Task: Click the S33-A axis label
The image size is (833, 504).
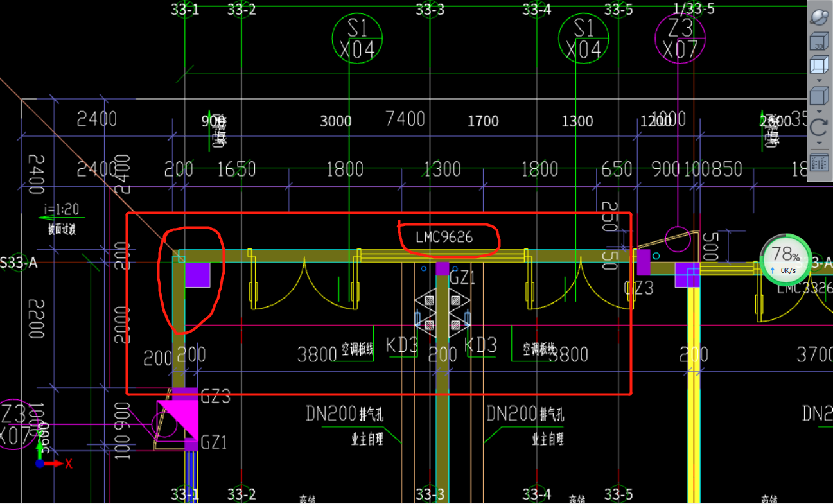Action: coord(19,263)
